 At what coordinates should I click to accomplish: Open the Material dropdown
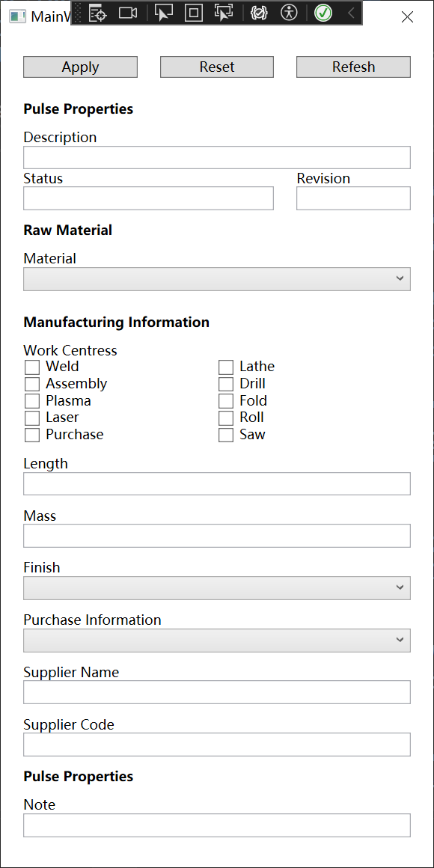click(x=217, y=279)
